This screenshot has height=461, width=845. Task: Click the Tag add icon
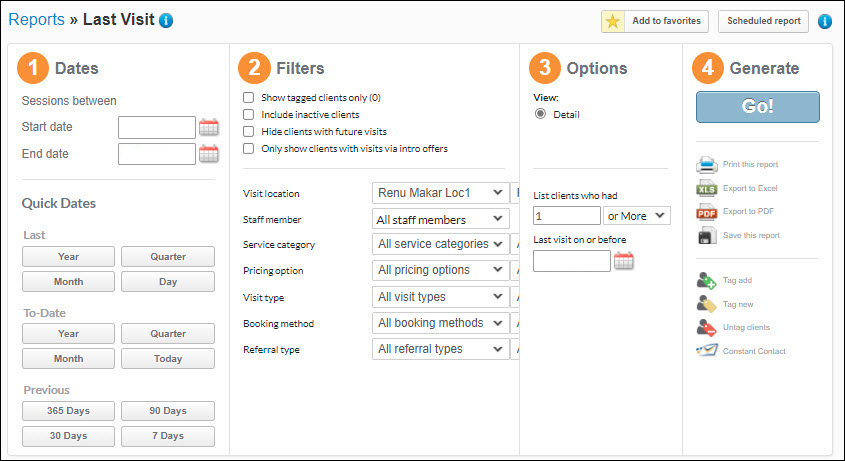[x=707, y=280]
